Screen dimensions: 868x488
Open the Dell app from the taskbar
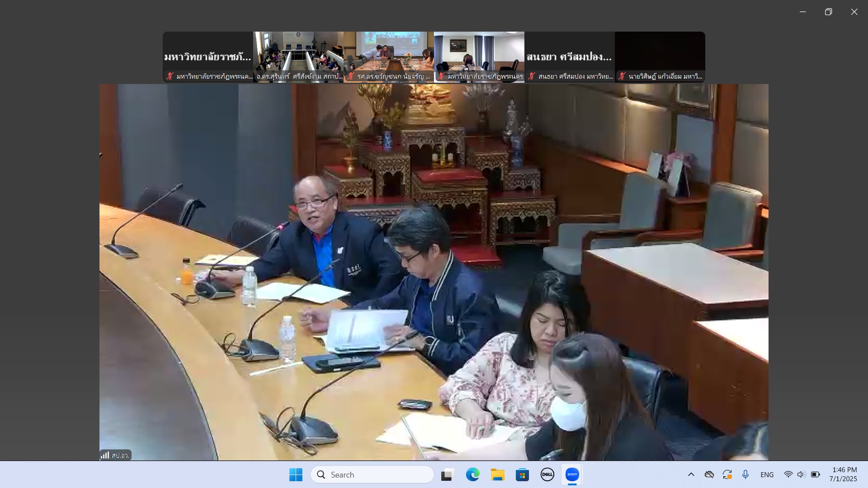tap(547, 474)
